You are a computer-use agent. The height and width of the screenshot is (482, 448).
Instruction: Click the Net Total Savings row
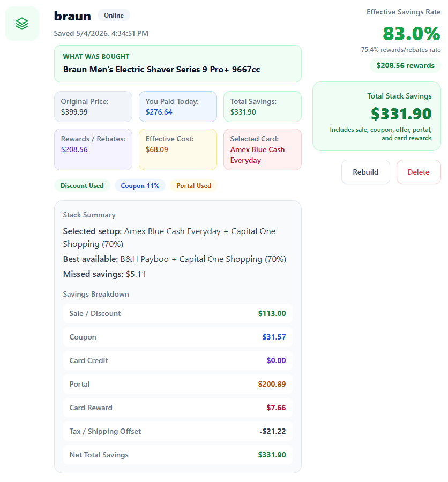pyautogui.click(x=178, y=455)
